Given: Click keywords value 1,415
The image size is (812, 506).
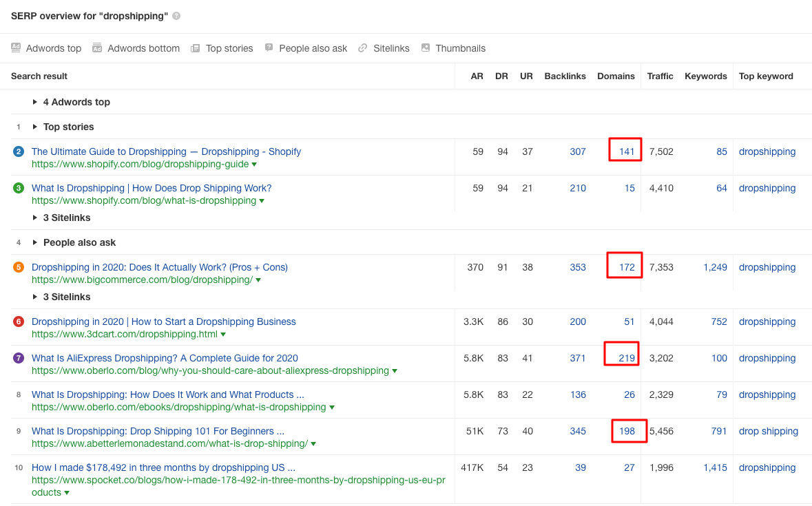Looking at the screenshot, I should [x=715, y=467].
